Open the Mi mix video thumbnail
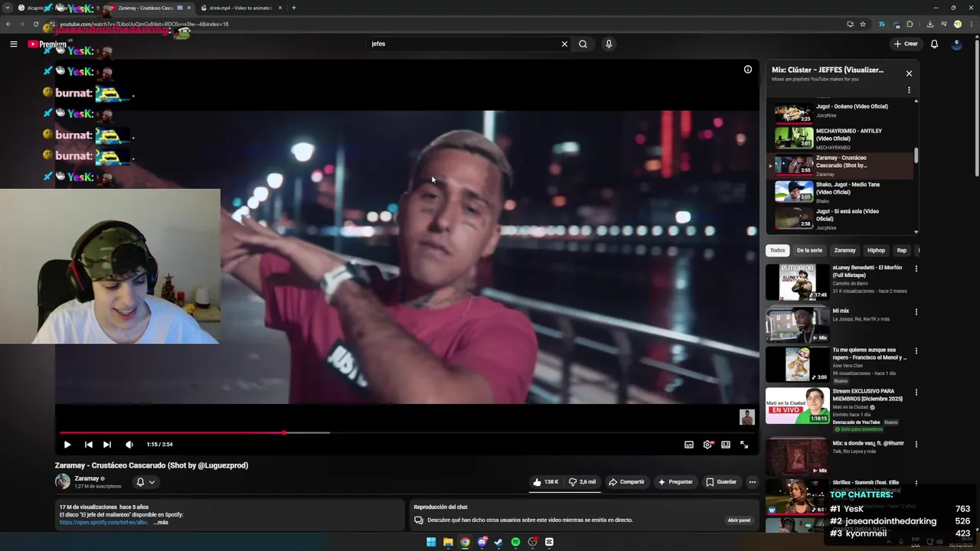 click(797, 324)
